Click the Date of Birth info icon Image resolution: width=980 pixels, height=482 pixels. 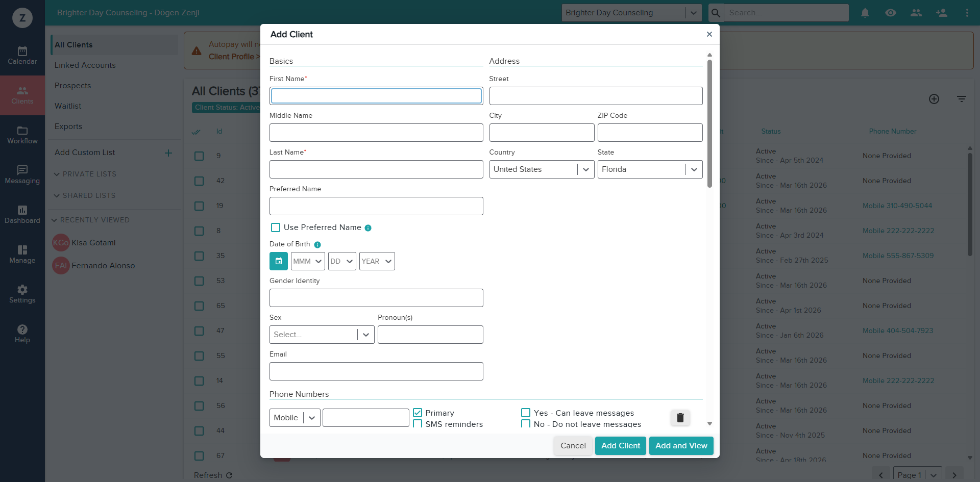pyautogui.click(x=317, y=245)
